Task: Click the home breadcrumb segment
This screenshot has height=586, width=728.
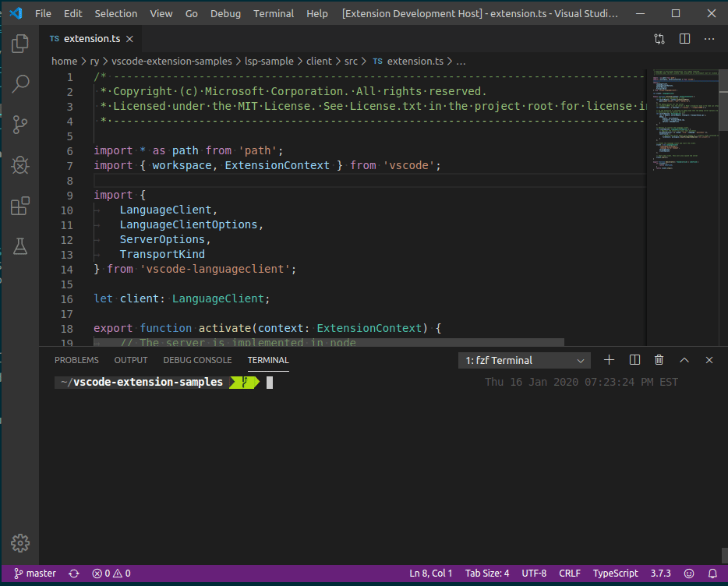Action: click(x=64, y=62)
